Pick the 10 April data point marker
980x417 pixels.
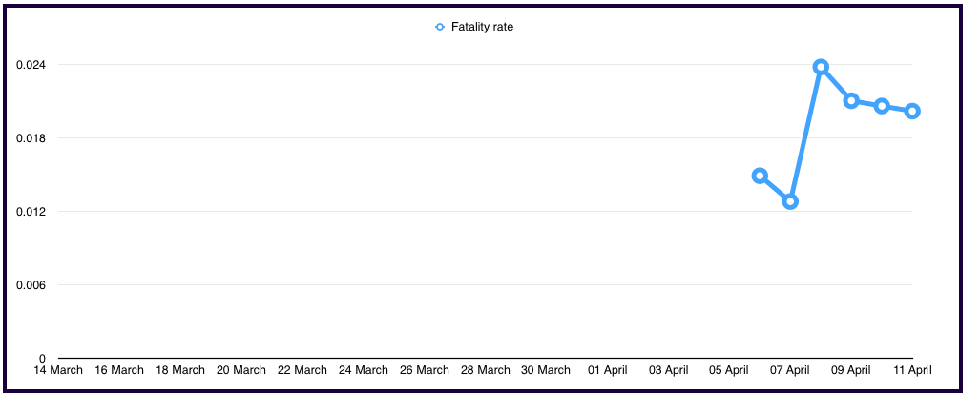click(882, 106)
